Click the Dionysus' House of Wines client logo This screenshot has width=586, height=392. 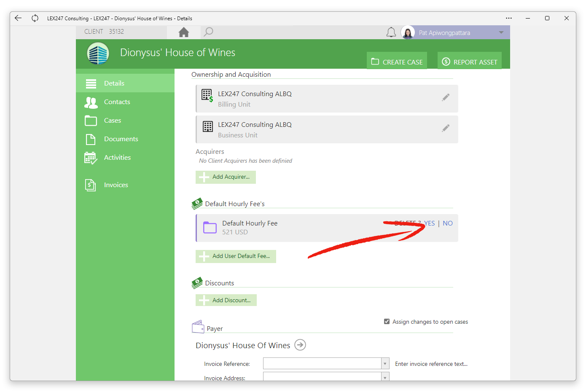(x=98, y=54)
